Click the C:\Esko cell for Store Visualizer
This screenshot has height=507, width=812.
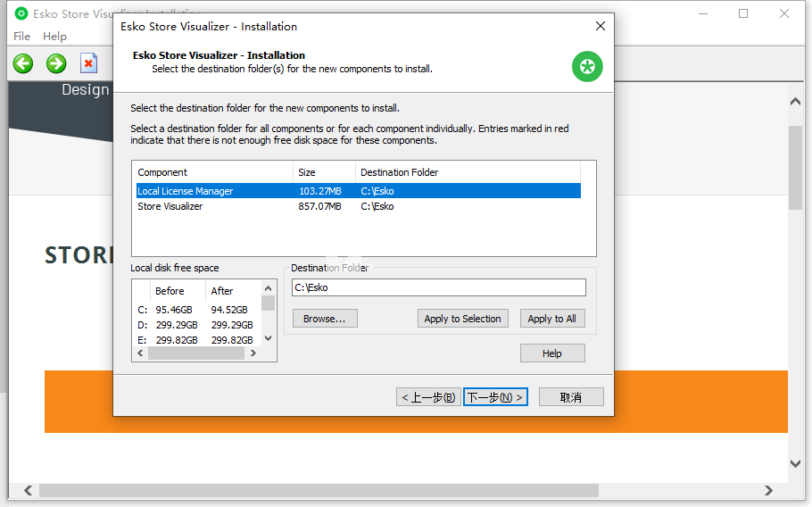pyautogui.click(x=377, y=206)
